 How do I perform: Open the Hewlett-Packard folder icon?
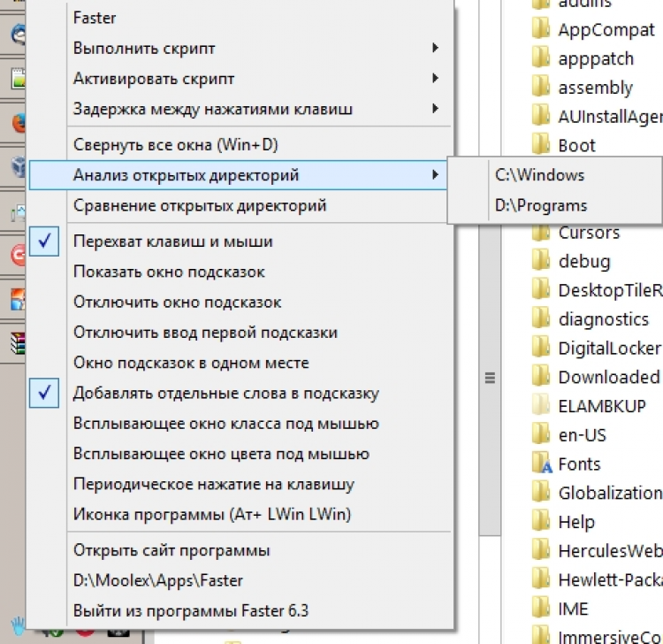[541, 579]
